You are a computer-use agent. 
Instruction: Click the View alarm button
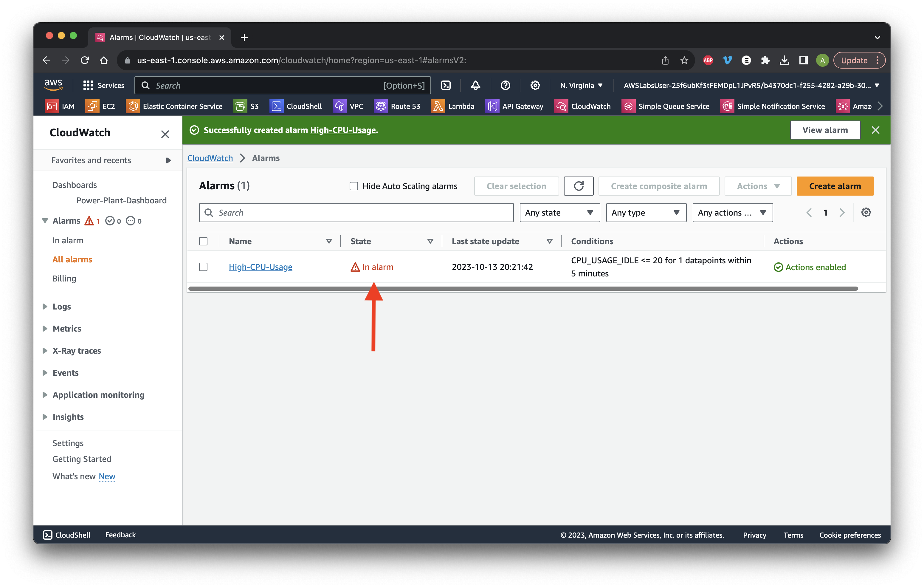pos(825,130)
